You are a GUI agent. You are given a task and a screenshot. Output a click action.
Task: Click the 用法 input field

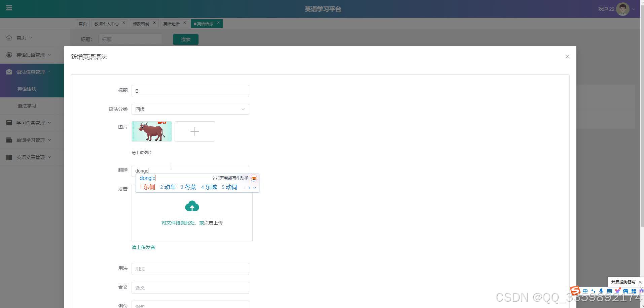click(190, 269)
